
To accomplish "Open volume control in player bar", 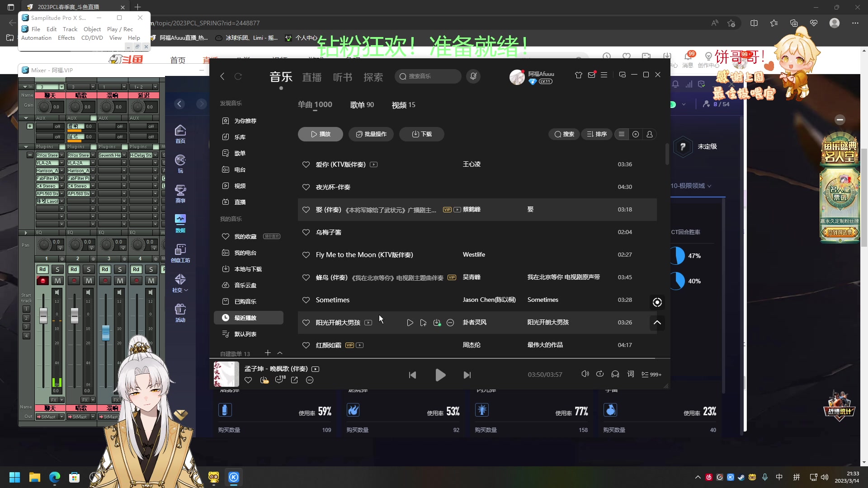I will [x=585, y=374].
